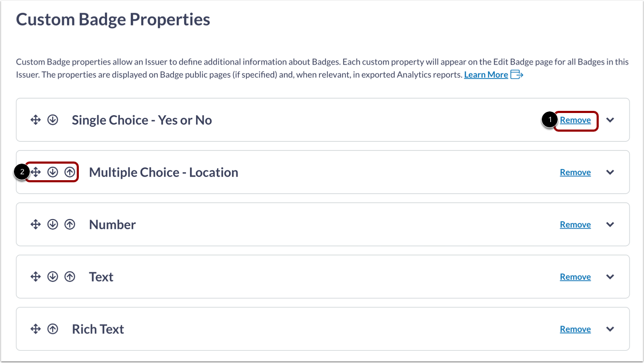The image size is (644, 363).
Task: Expand the Single Choice - Yes or No property
Action: [x=610, y=119]
